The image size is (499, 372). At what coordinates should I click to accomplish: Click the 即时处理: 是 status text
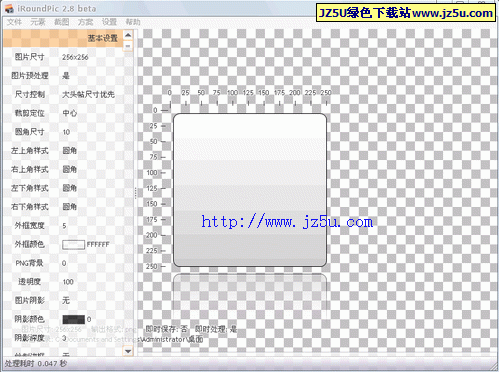coord(216,329)
